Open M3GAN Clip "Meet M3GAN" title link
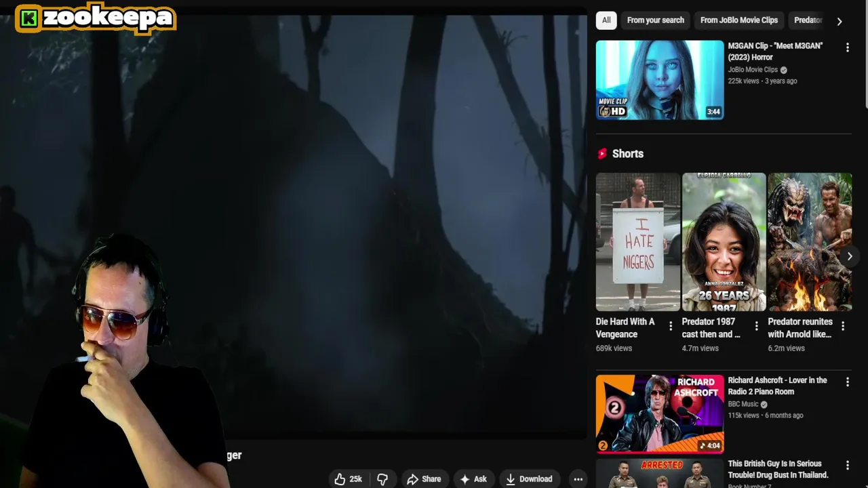 coord(775,52)
